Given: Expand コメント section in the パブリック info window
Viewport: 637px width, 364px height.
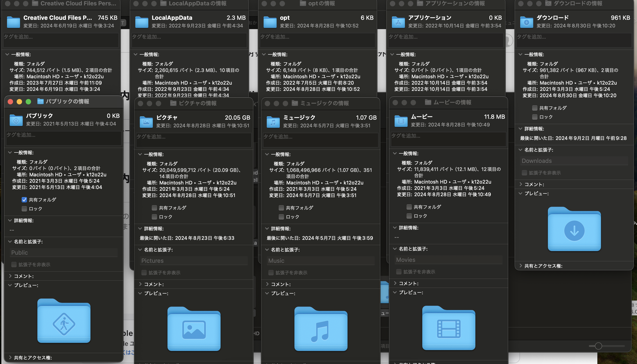Looking at the screenshot, I should click(10, 276).
